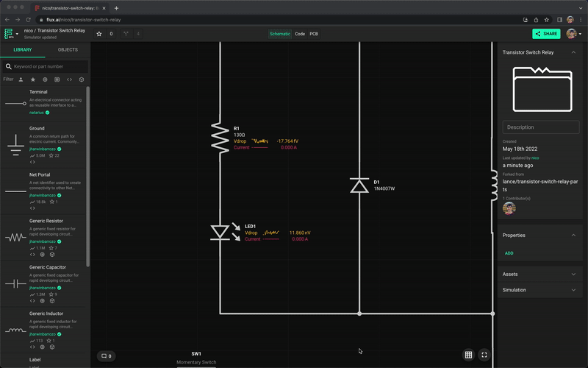Click ADD under Properties
Screen dimensions: 588x368
[509, 253]
